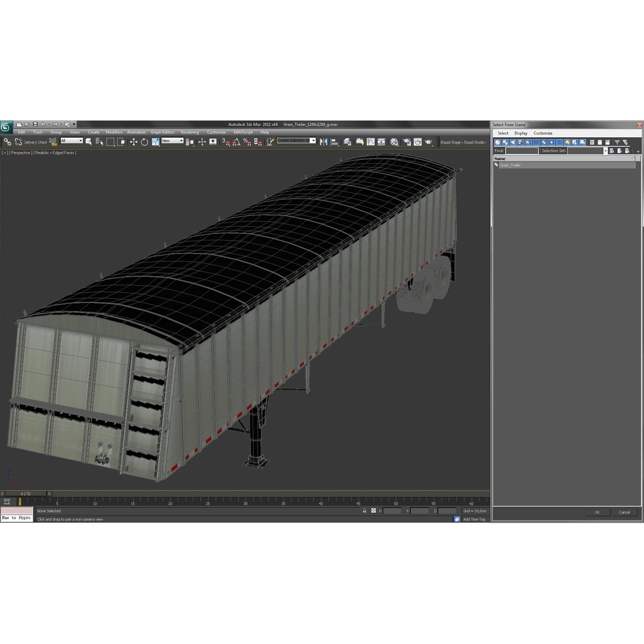Activate the Select and Rotate tool

[x=144, y=142]
